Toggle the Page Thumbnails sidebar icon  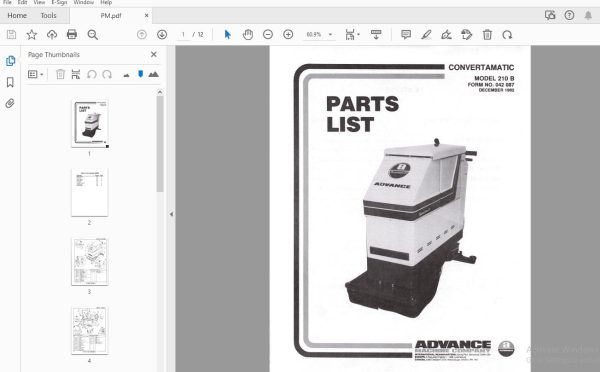[x=10, y=61]
